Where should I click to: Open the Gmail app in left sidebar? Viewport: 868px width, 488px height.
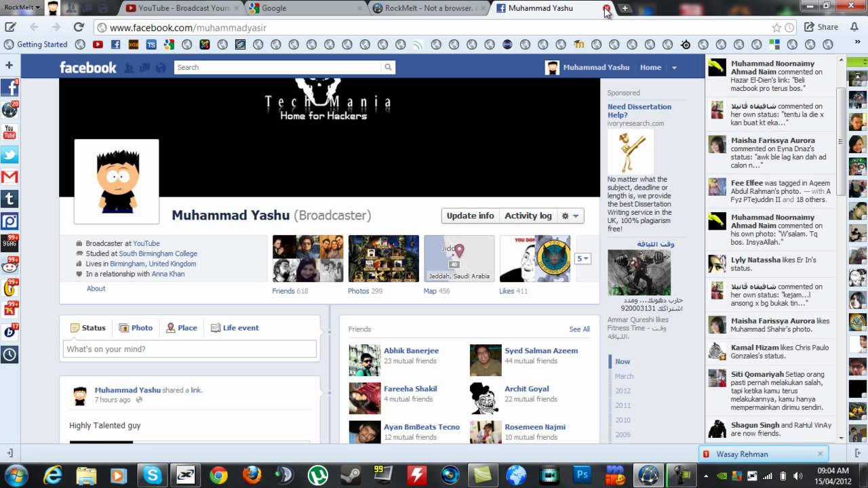click(x=9, y=177)
